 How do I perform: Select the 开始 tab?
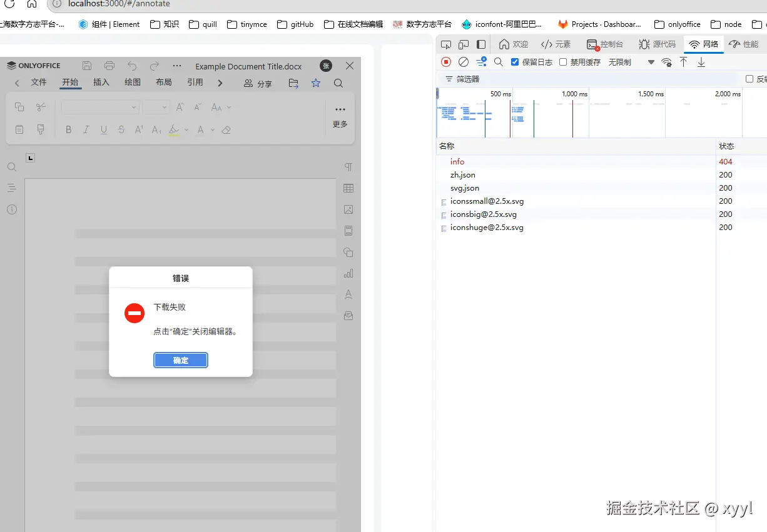tap(70, 83)
